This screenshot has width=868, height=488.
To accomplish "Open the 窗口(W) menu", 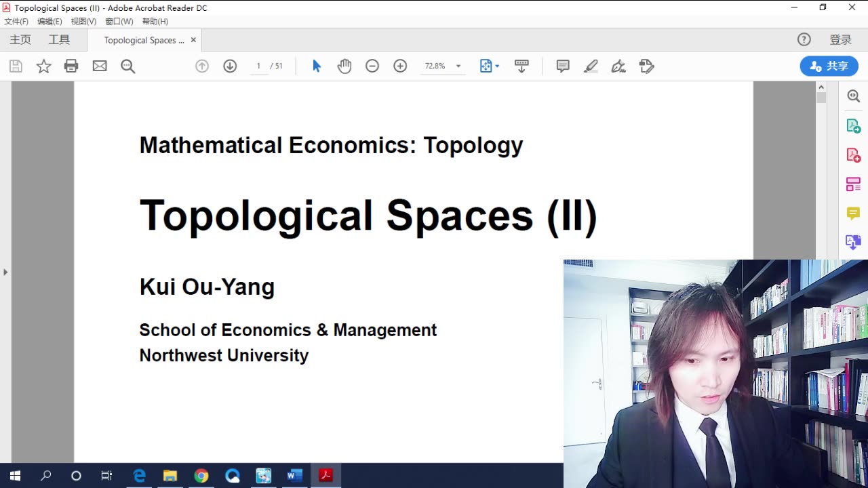I will tap(119, 22).
